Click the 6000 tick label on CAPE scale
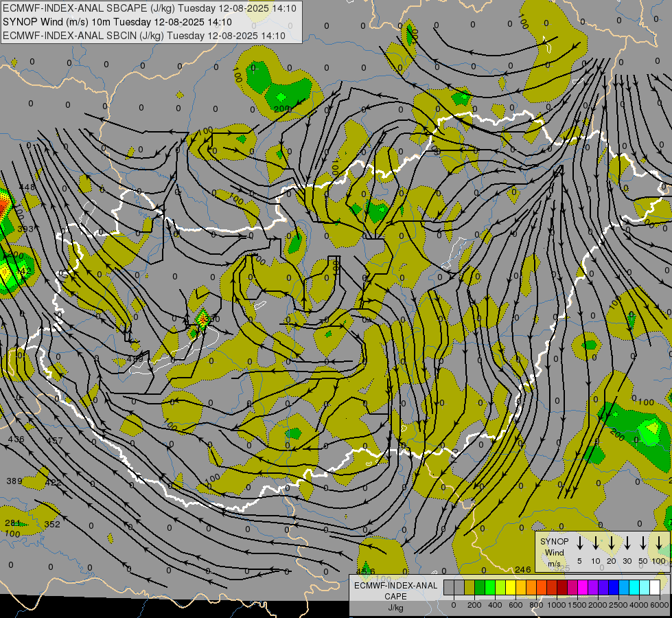Image resolution: width=672 pixels, height=618 pixels. pos(660,605)
